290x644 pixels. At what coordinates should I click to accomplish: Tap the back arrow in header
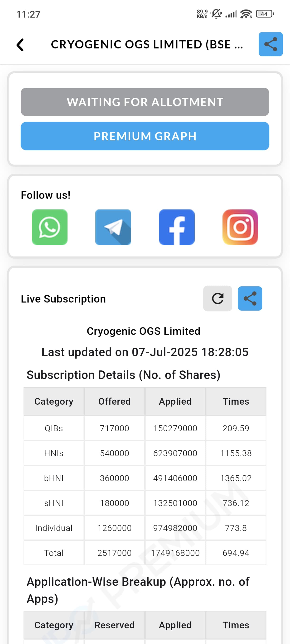tap(20, 45)
